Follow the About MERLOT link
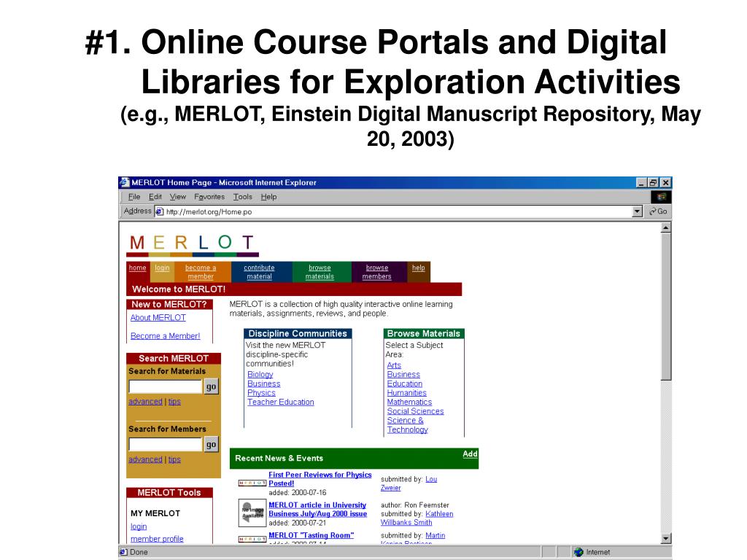 pos(158,318)
